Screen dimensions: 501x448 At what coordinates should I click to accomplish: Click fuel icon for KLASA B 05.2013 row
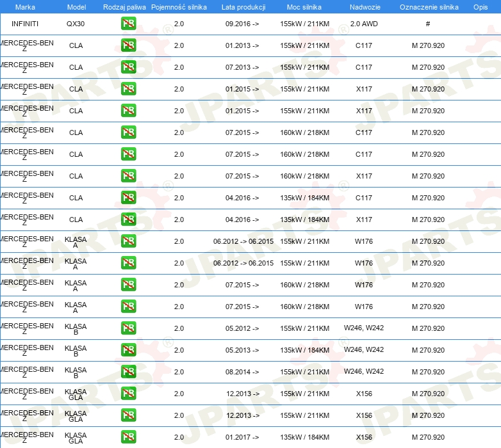[128, 350]
